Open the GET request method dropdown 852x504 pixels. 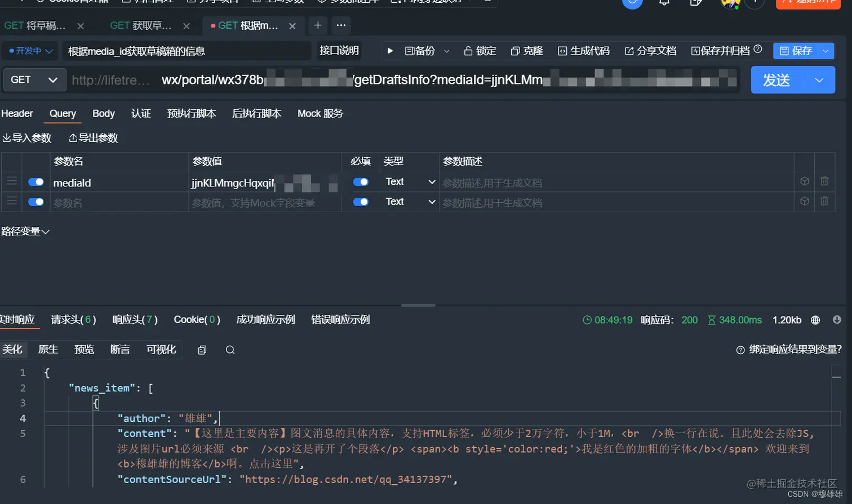[34, 79]
